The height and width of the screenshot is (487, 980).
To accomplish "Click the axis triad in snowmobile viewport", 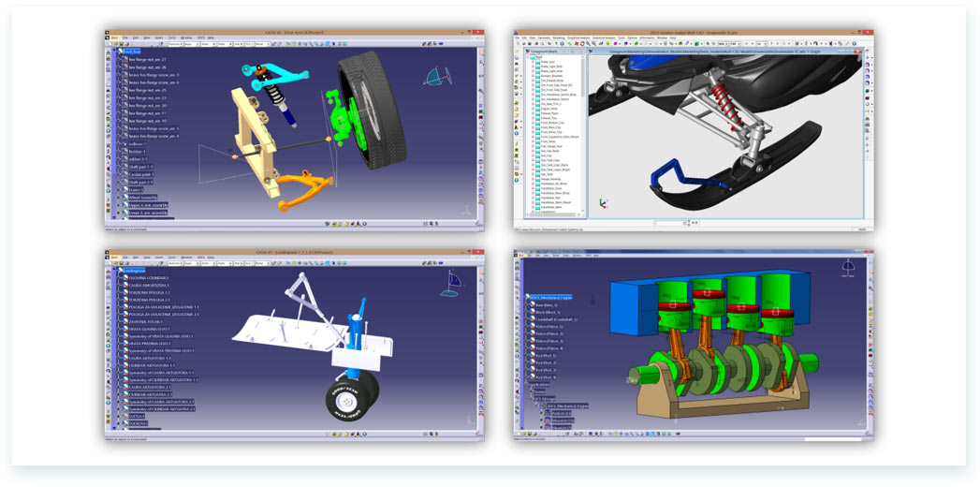I will [x=603, y=202].
